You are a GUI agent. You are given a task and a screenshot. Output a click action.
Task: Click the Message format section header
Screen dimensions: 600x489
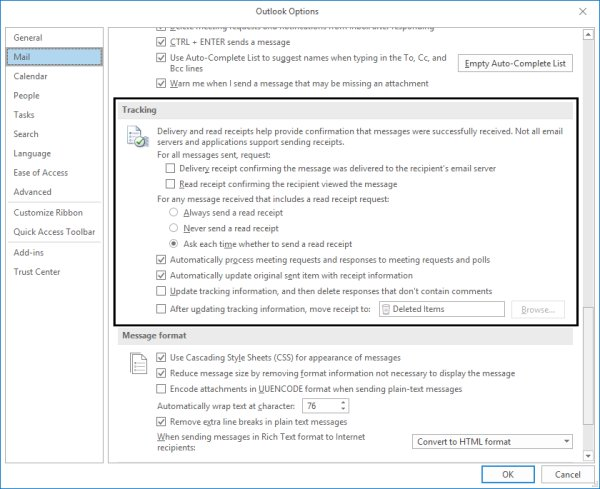pyautogui.click(x=345, y=336)
